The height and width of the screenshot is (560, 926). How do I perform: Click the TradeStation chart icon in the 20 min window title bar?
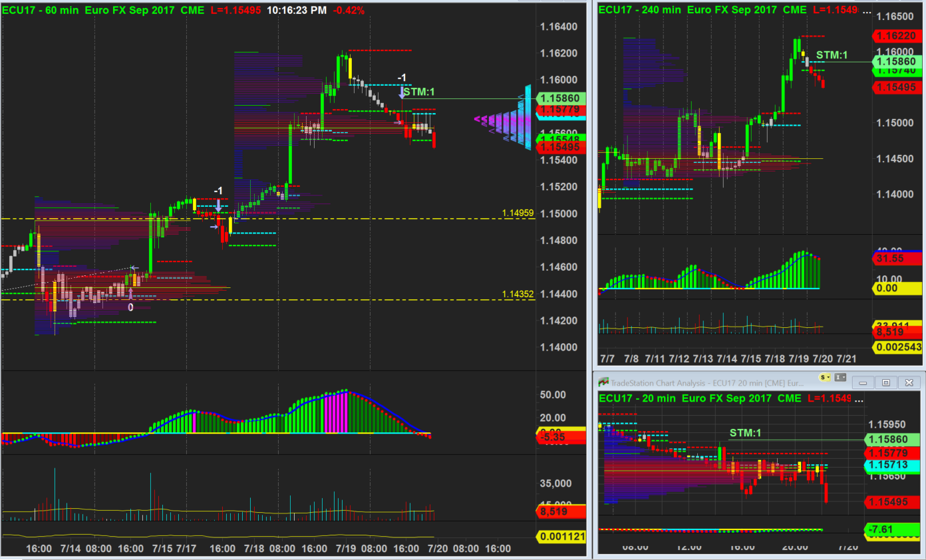[x=604, y=382]
